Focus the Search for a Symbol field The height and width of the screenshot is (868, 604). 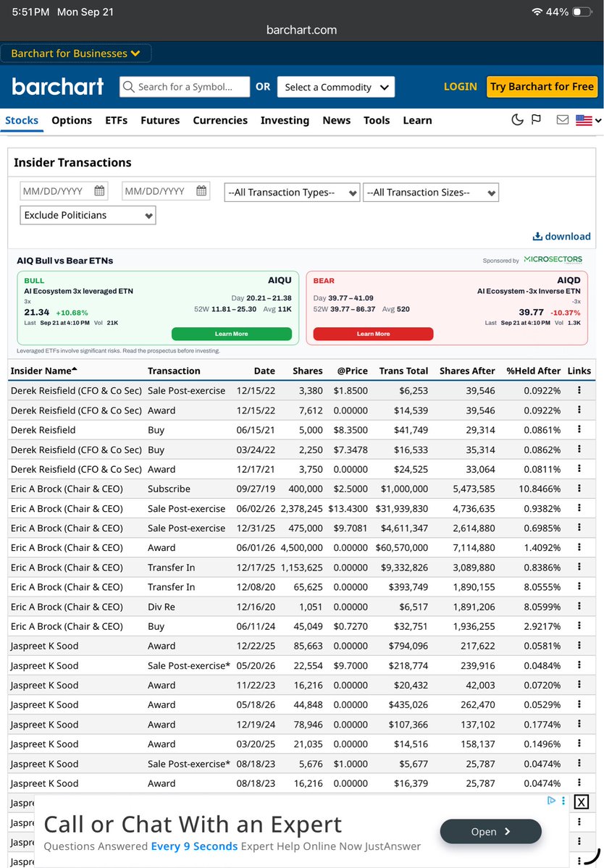point(185,87)
